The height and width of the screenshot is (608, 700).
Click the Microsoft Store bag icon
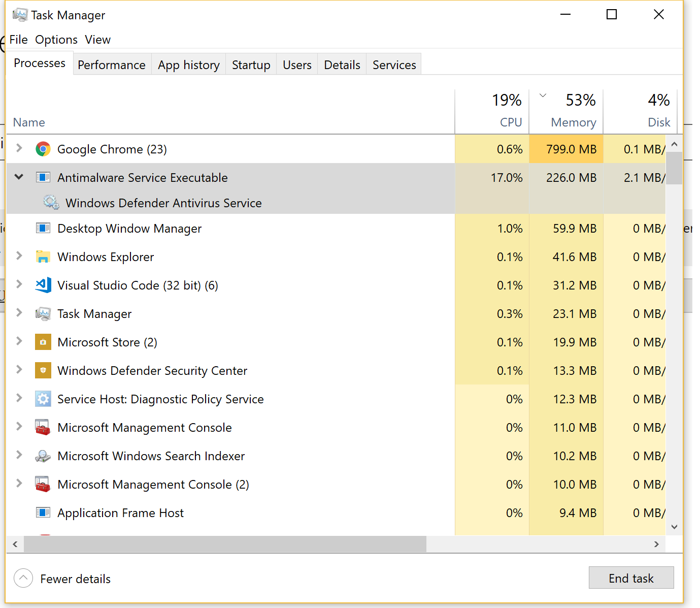click(43, 342)
